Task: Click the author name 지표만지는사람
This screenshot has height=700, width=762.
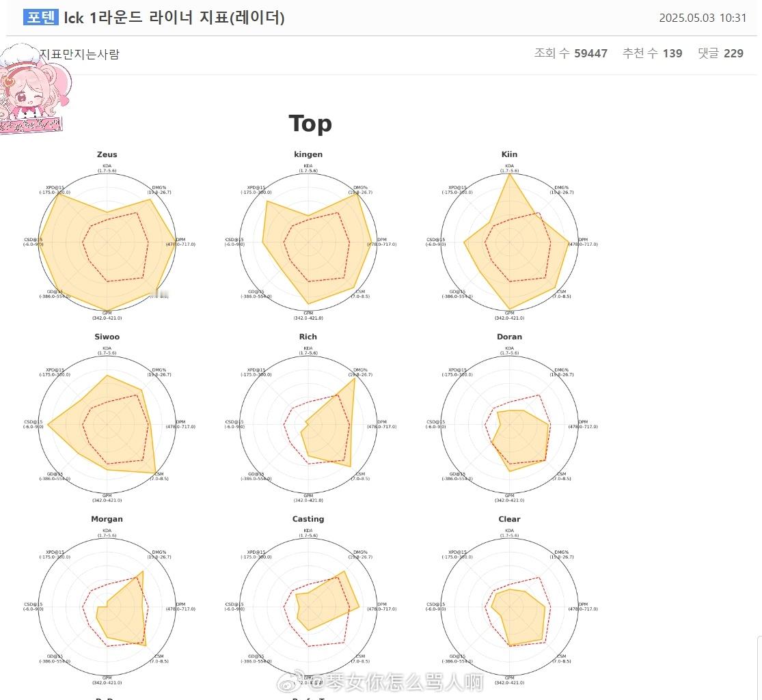Action: click(x=79, y=54)
